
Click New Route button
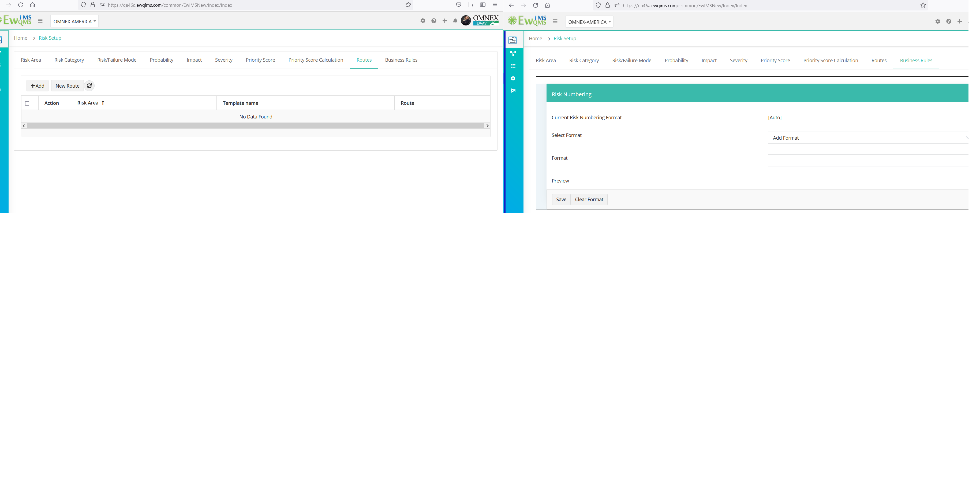click(x=67, y=86)
